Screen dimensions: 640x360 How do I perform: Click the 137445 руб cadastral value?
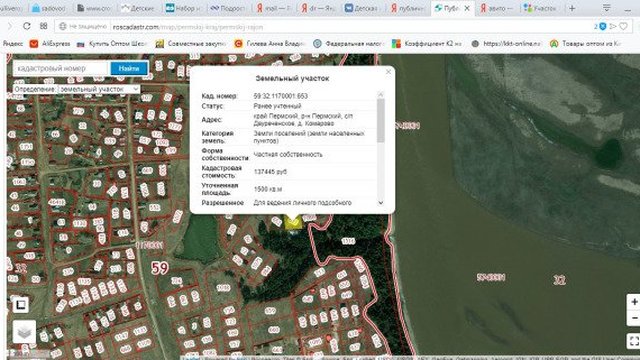(270, 172)
